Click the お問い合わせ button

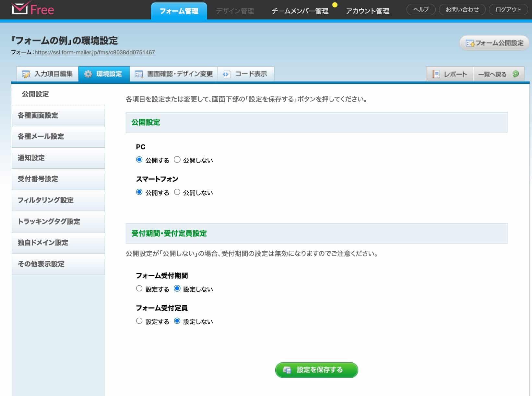[462, 9]
